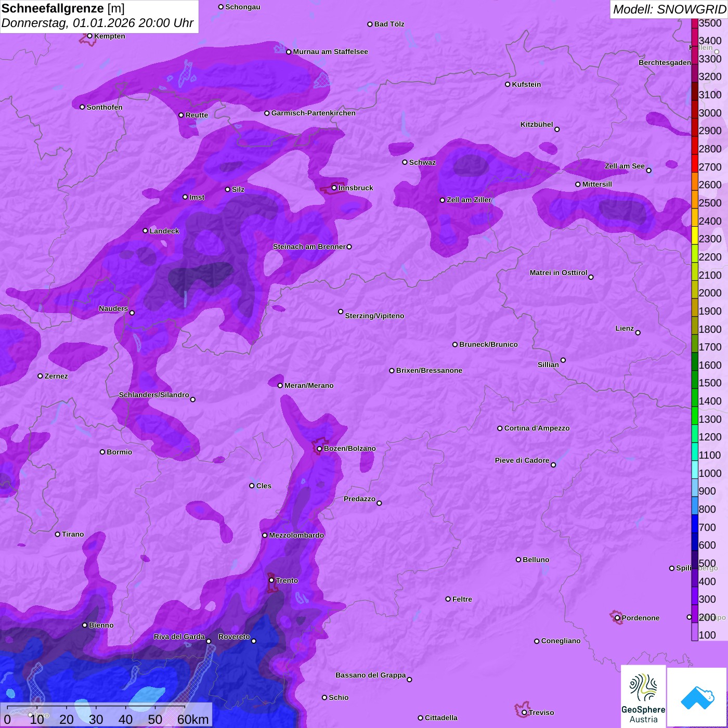Viewport: 728px width, 728px height.
Task: Click the Pordenone city marker dot
Action: pyautogui.click(x=617, y=618)
